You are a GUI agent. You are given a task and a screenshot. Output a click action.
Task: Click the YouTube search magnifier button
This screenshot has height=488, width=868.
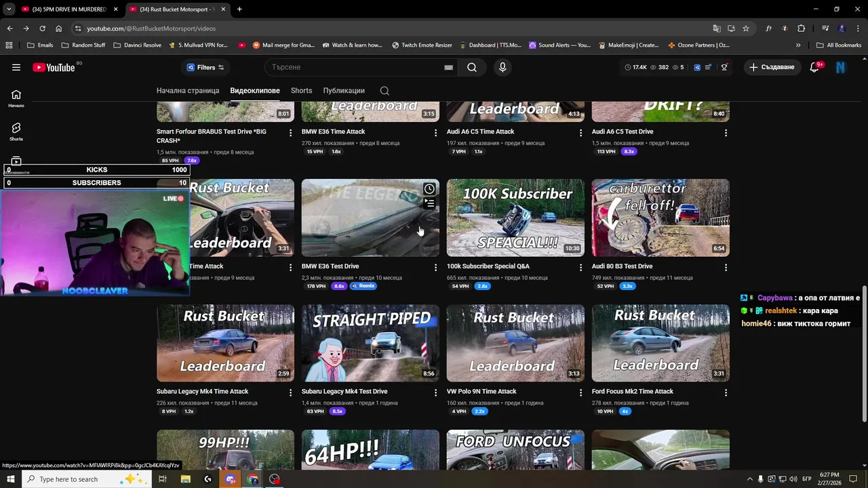[x=472, y=67]
